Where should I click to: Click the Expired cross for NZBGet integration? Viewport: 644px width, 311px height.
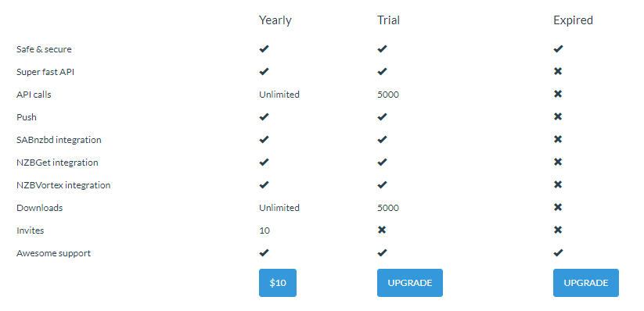tap(558, 162)
